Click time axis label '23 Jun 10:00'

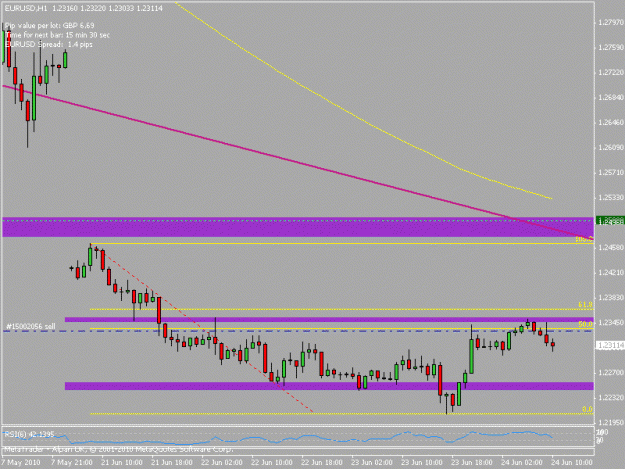click(x=422, y=462)
